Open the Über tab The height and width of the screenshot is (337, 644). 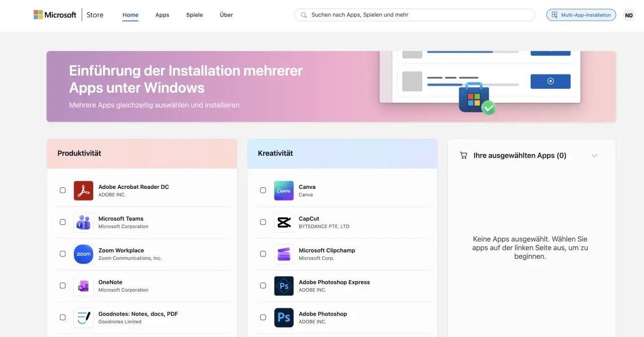click(x=226, y=15)
